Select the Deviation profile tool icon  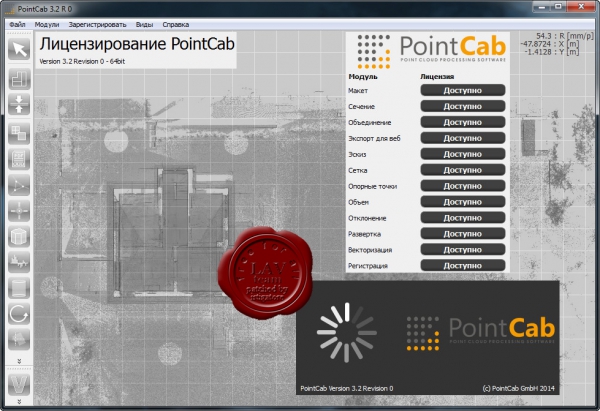tap(19, 263)
